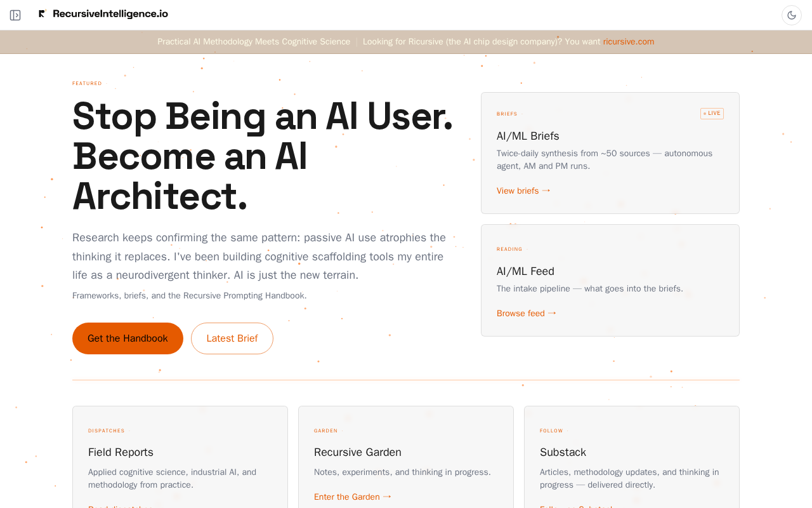The image size is (812, 508).
Task: Open the AI/ML Briefs card heading
Action: [x=528, y=136]
